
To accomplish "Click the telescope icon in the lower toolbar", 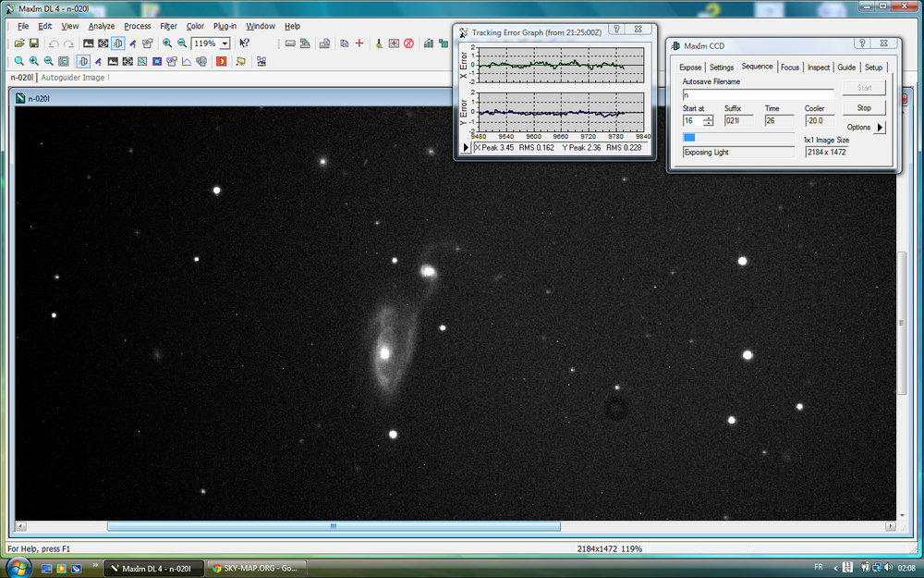I will [x=98, y=61].
